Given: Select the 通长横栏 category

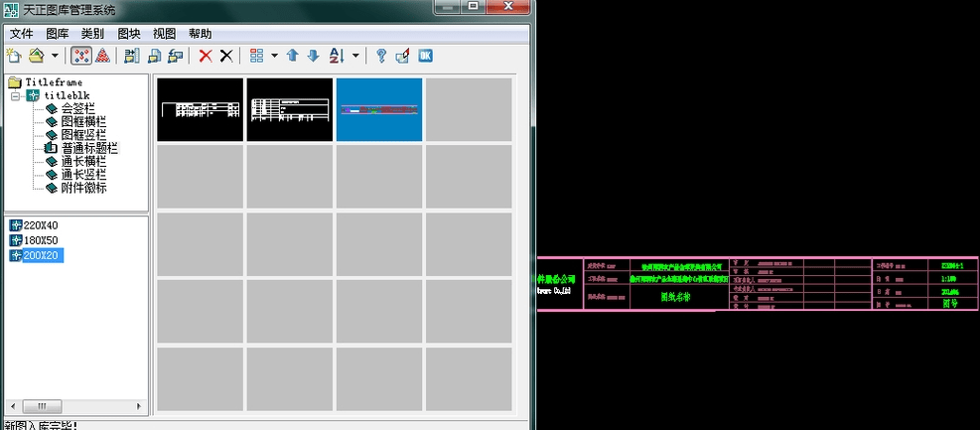Looking at the screenshot, I should (83, 161).
